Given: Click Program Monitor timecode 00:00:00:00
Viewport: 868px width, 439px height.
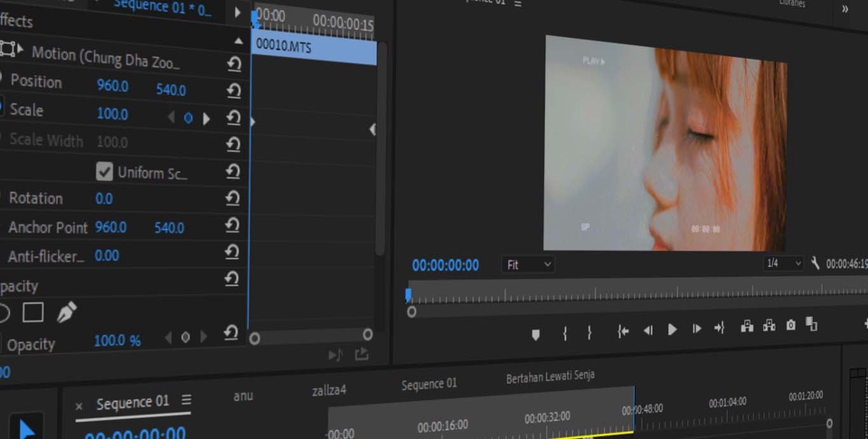Looking at the screenshot, I should pos(445,265).
